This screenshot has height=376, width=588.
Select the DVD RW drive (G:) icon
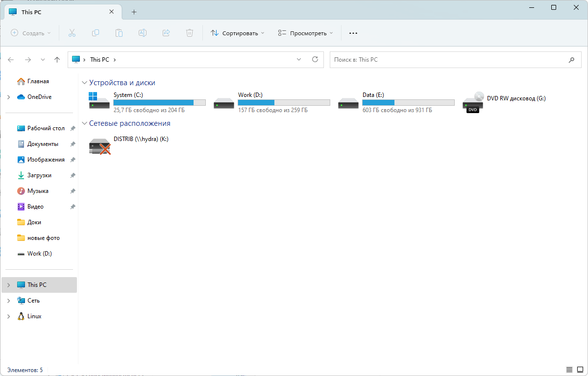point(473,102)
